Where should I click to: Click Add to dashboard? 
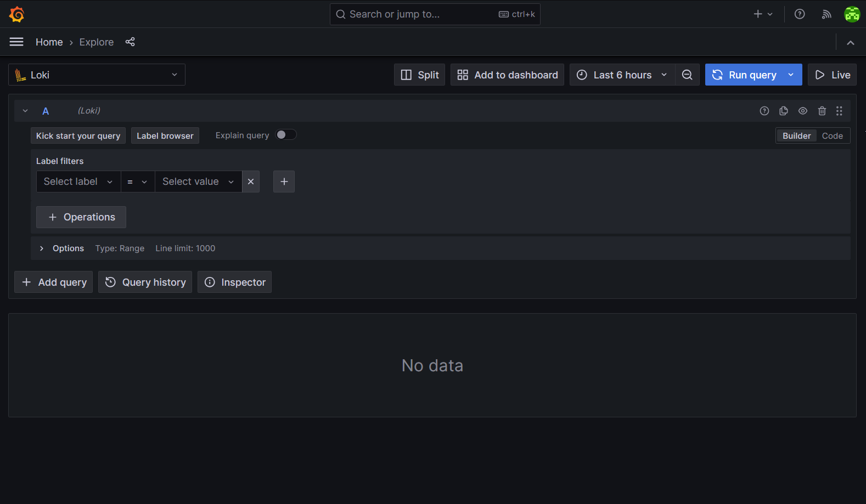[x=507, y=75]
